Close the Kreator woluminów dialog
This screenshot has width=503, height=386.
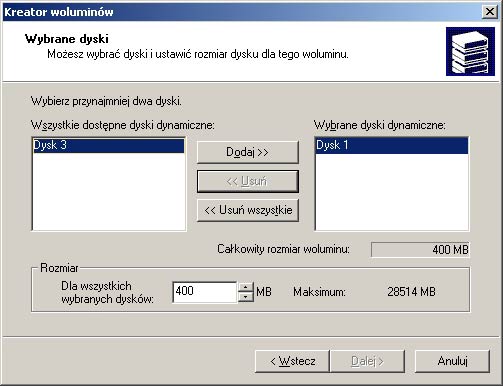coord(490,12)
